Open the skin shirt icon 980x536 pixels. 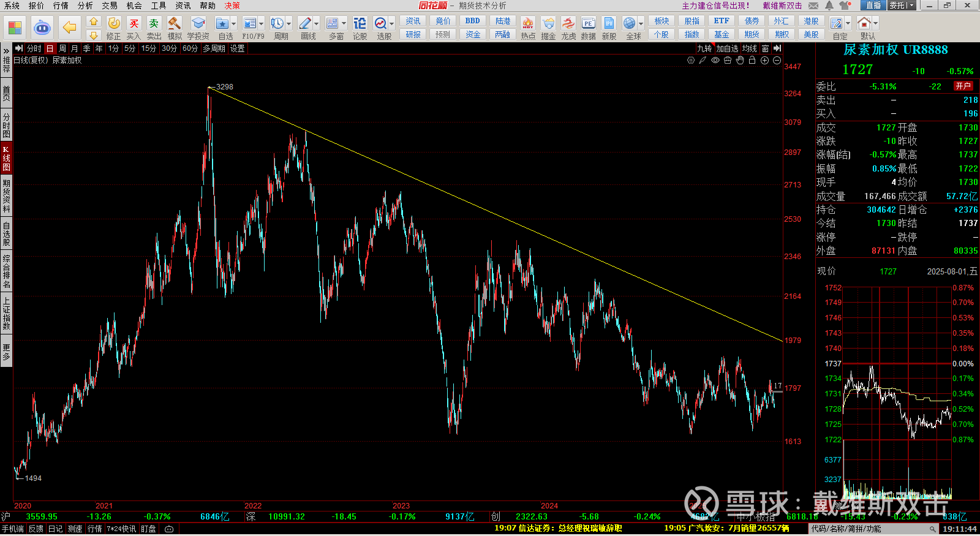pos(845,6)
